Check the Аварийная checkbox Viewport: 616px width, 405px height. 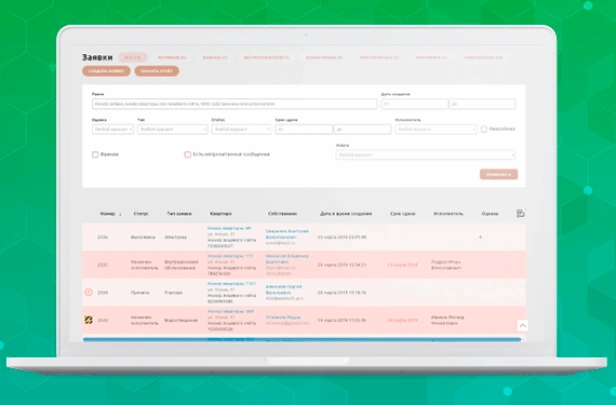tap(484, 129)
